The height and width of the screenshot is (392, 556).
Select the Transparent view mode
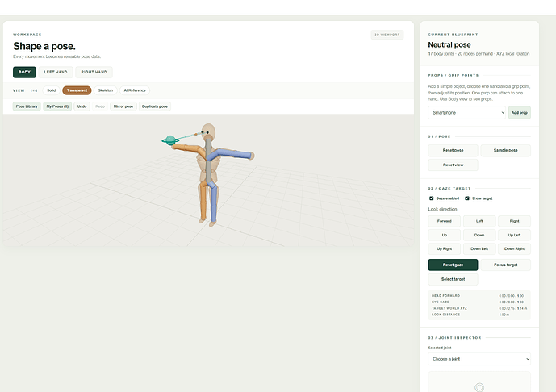click(x=77, y=90)
